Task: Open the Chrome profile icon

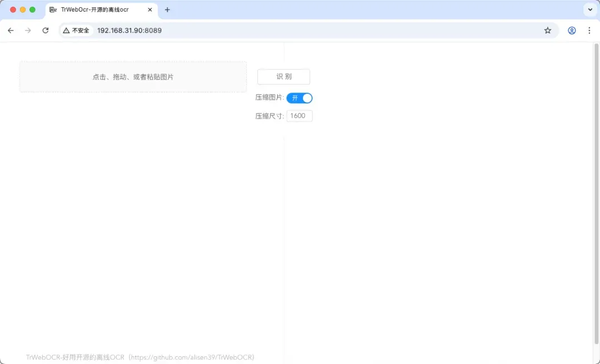Action: tap(572, 31)
